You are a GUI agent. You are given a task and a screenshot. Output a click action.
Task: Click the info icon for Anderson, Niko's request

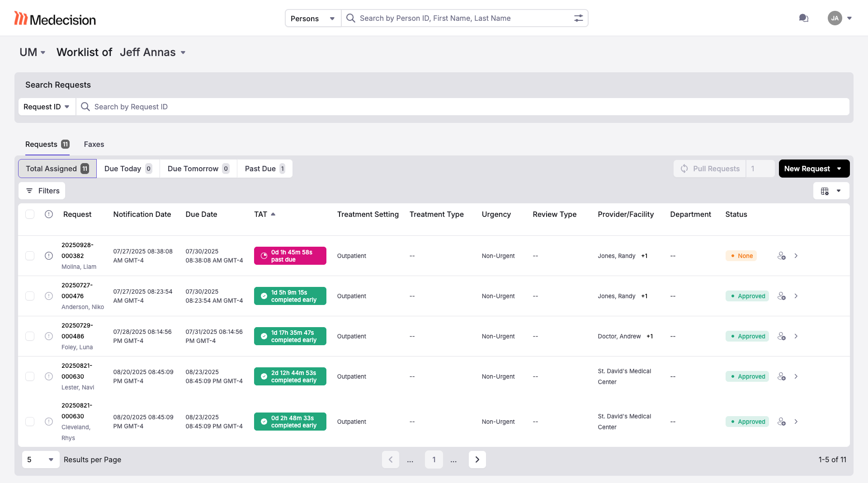pos(49,296)
